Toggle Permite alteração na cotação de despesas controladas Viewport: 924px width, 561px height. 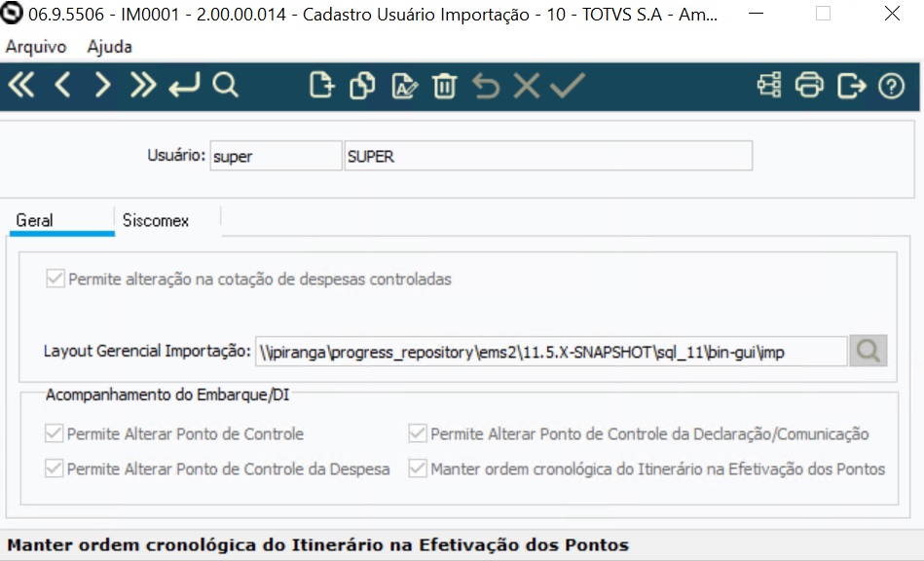pyautogui.click(x=55, y=279)
